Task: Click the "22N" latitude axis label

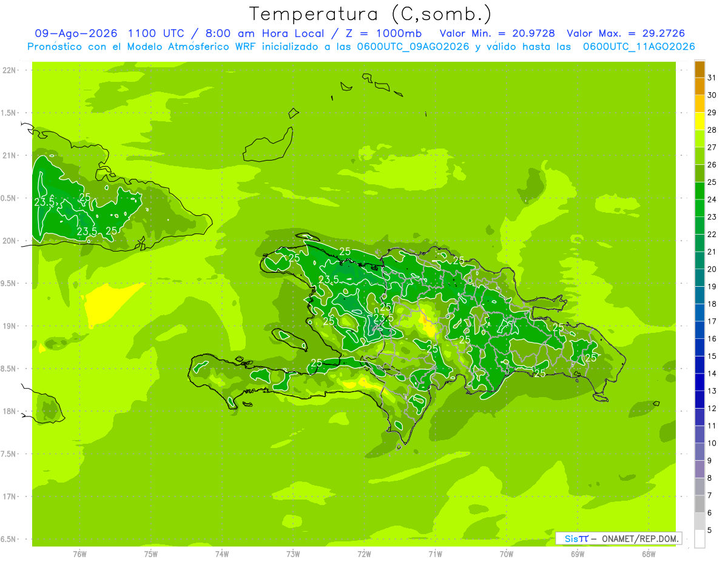Action: (9, 70)
